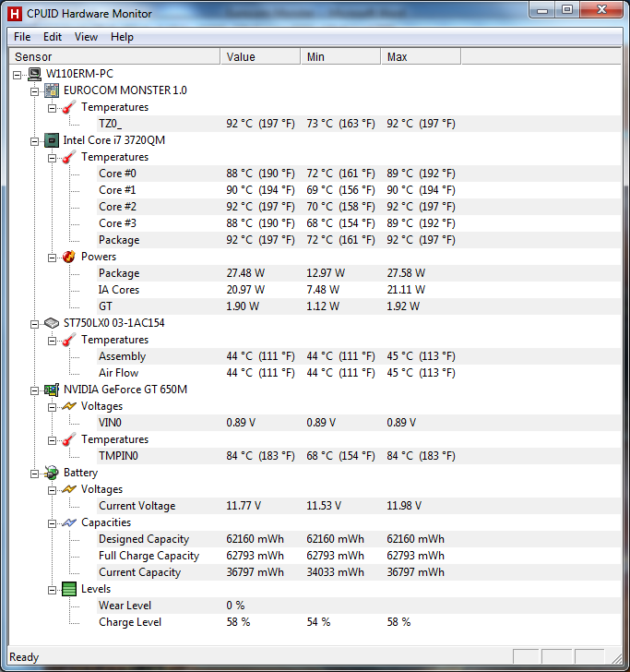
Task: Click the NVIDIA GeForce graphics card icon
Action: (52, 390)
